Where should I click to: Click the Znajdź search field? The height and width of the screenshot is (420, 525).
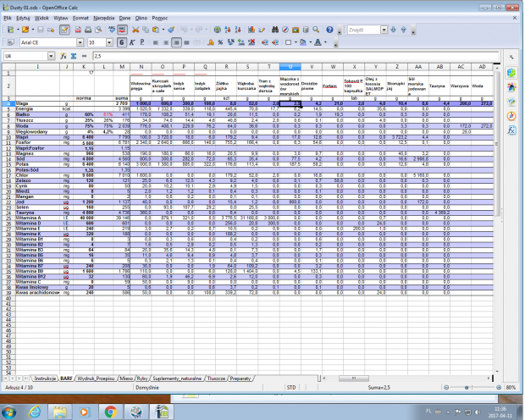tap(364, 30)
